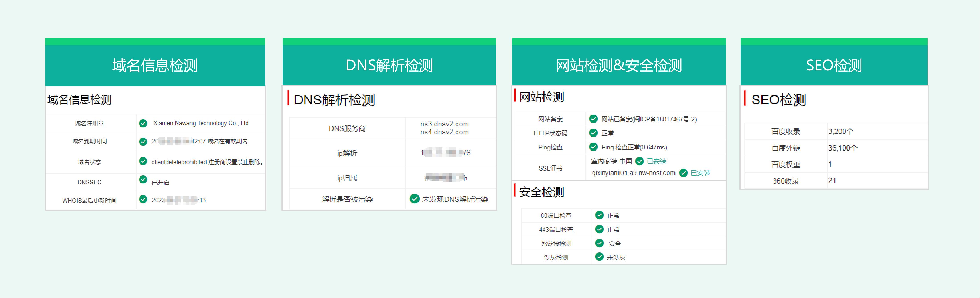
Task: Click check icon in 涉灰检测 未涉灰 row
Action: coord(599,257)
